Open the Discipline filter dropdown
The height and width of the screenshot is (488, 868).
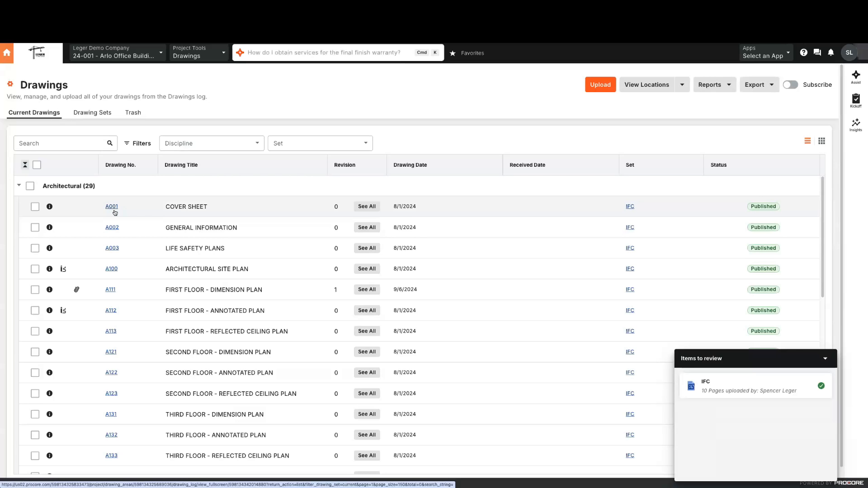click(211, 143)
